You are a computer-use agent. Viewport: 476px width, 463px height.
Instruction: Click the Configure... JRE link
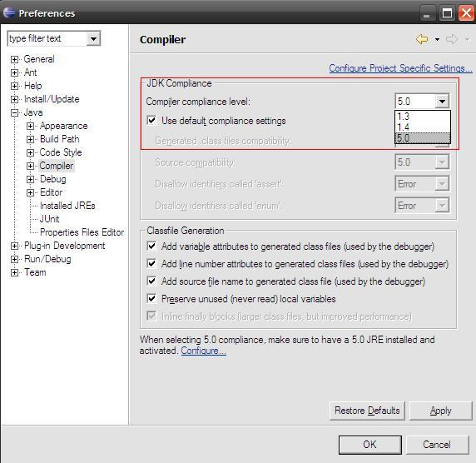tap(203, 351)
